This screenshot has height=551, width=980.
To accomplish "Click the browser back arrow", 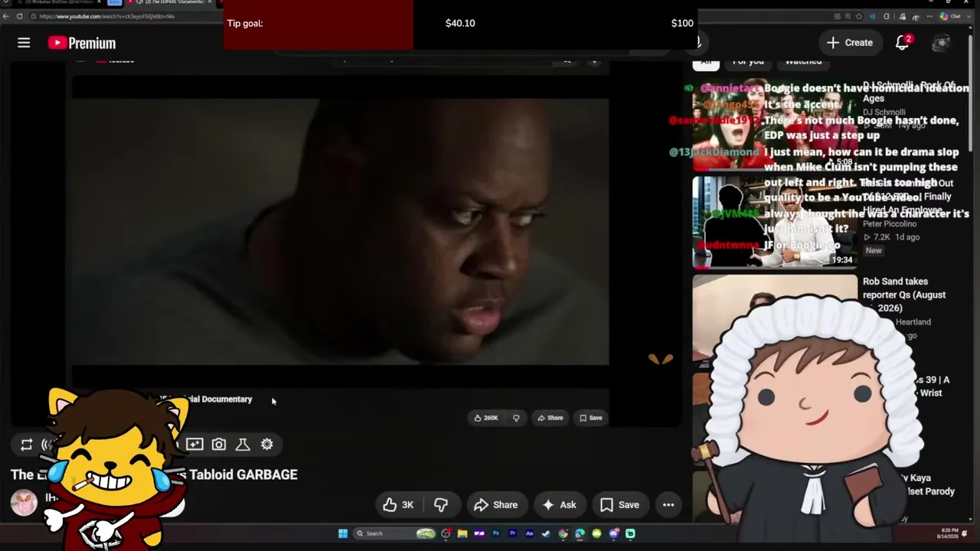I will click(7, 16).
